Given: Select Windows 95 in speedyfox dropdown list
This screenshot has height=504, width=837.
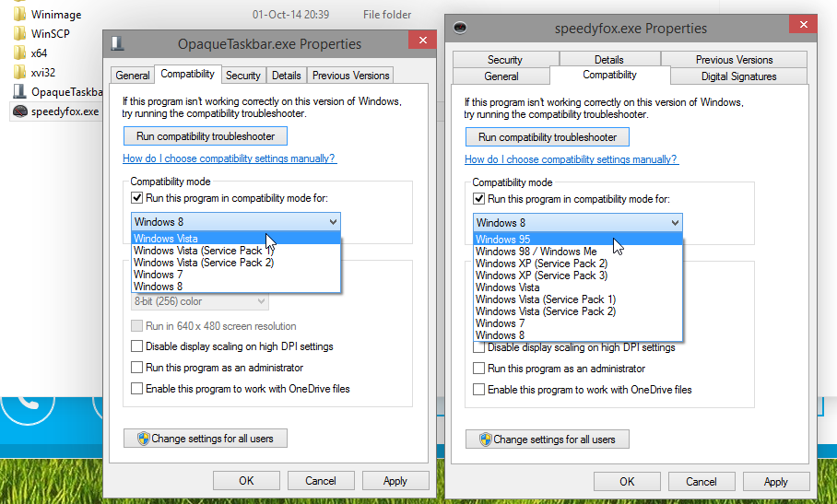Looking at the screenshot, I should tap(578, 240).
